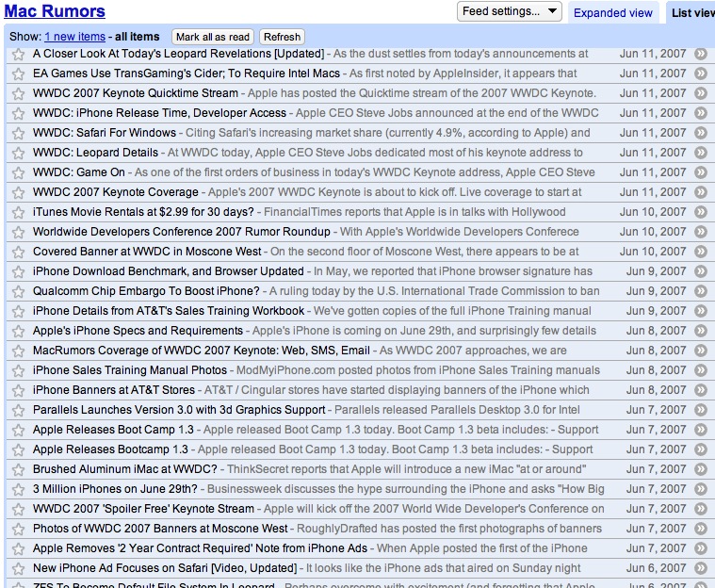Open original arrow for 'WWDC 2007 Spoiler Free Keynote Stream'
715x588 pixels.
(x=701, y=509)
